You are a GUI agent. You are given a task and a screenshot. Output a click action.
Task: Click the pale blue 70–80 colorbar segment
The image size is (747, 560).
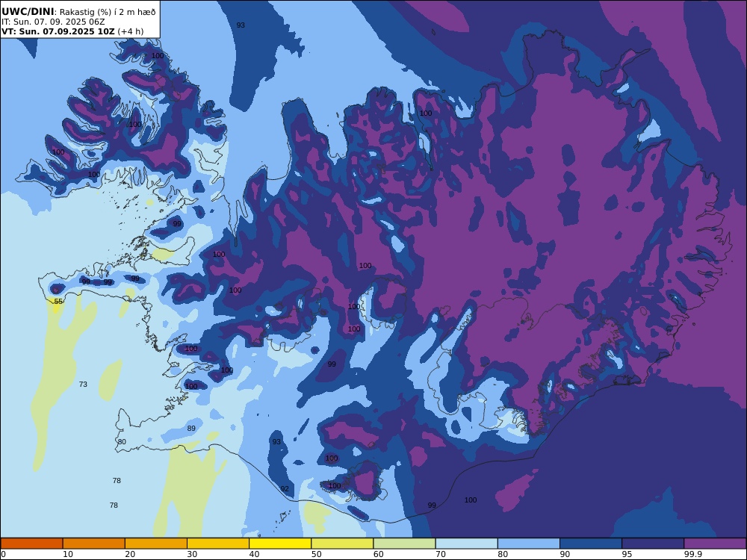(x=466, y=544)
